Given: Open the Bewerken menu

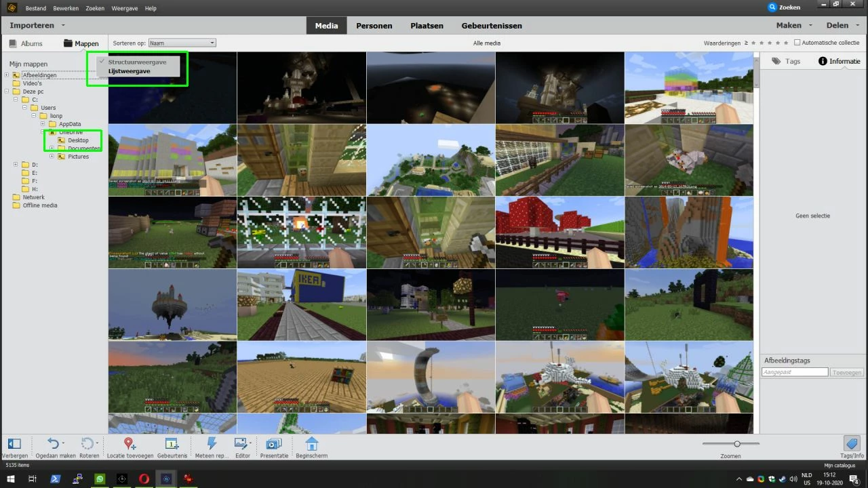Looking at the screenshot, I should click(66, 8).
